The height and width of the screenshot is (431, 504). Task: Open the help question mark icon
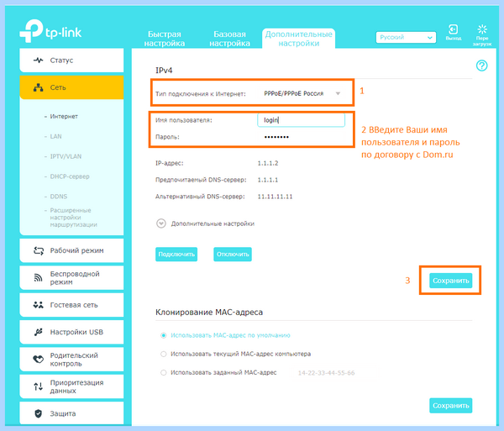coord(481,66)
